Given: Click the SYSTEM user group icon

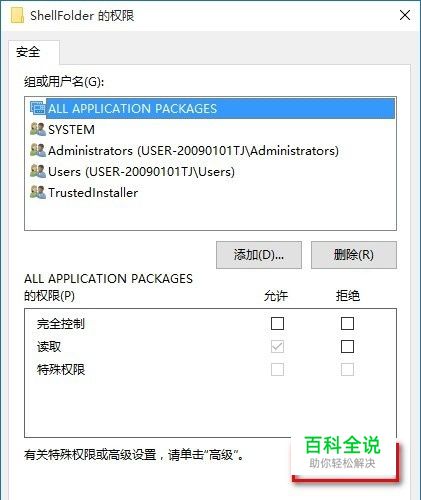Looking at the screenshot, I should (38, 129).
